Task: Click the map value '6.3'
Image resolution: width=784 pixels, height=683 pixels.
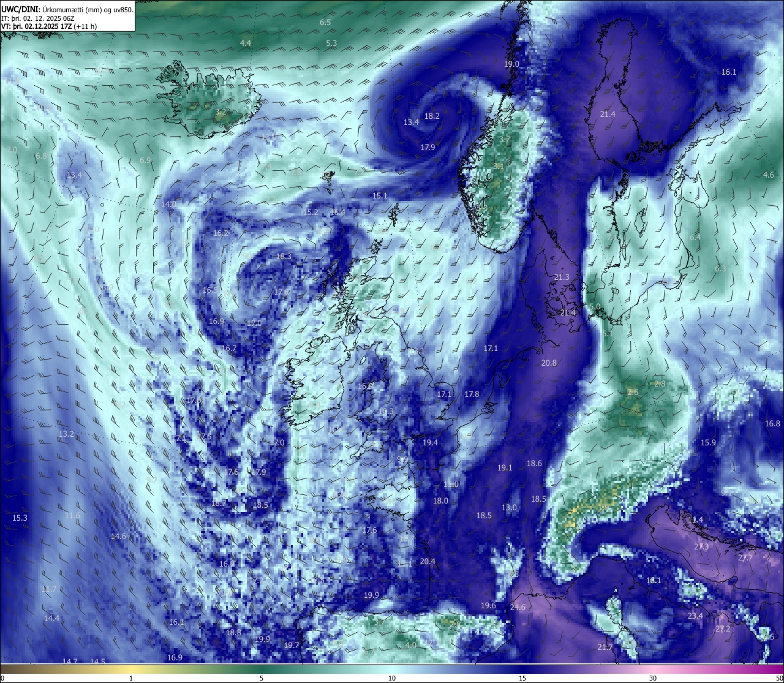Action: [720, 268]
